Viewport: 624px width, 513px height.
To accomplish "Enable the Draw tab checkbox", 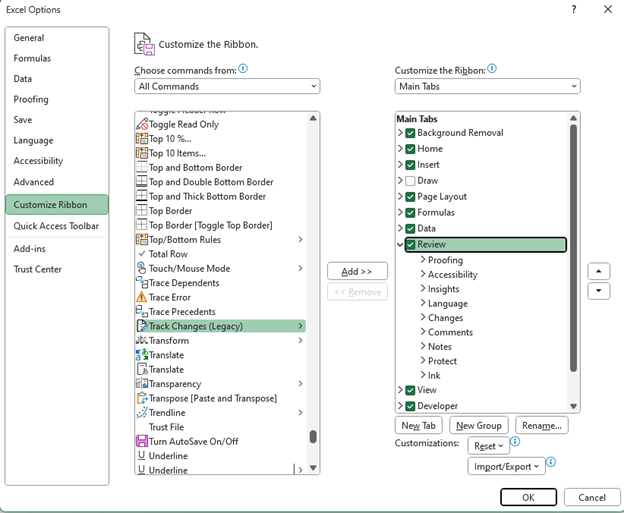I will point(410,181).
